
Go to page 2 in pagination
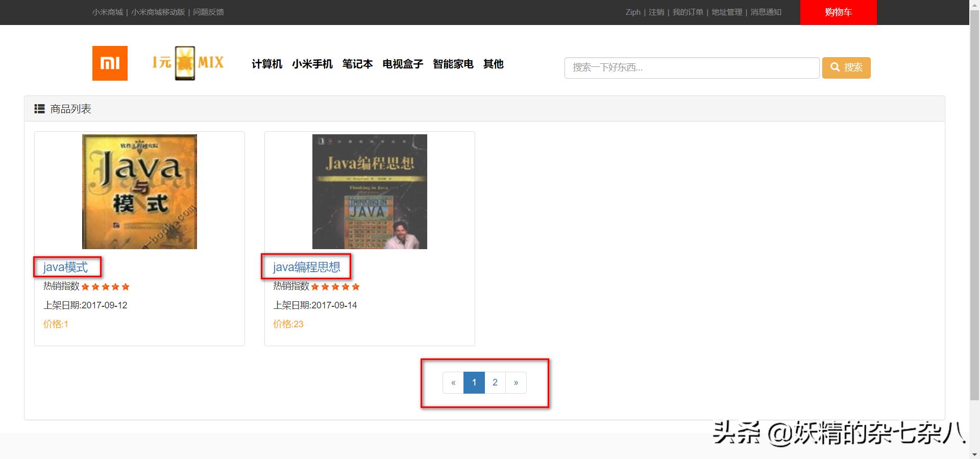[x=495, y=383]
